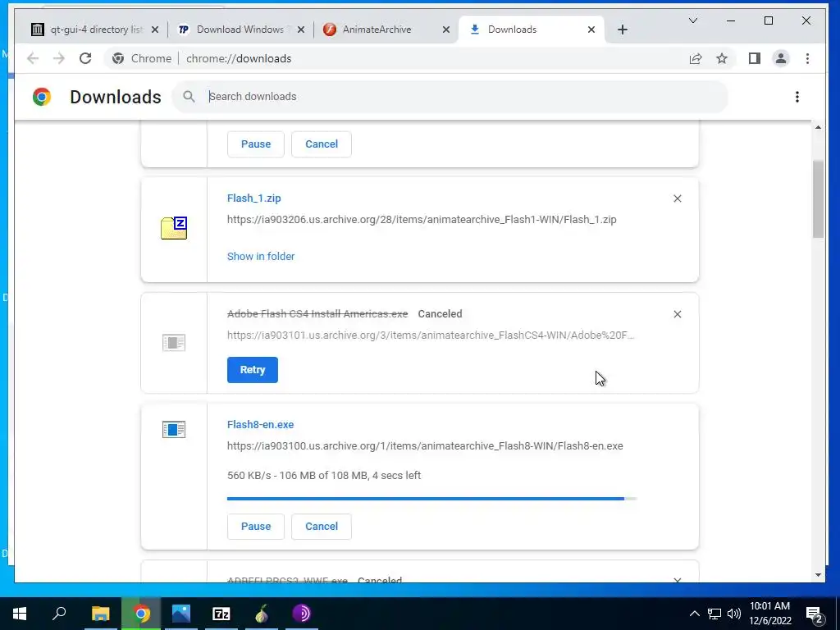
Task: Retry the Adobe Flash CS4 download
Action: click(x=253, y=370)
